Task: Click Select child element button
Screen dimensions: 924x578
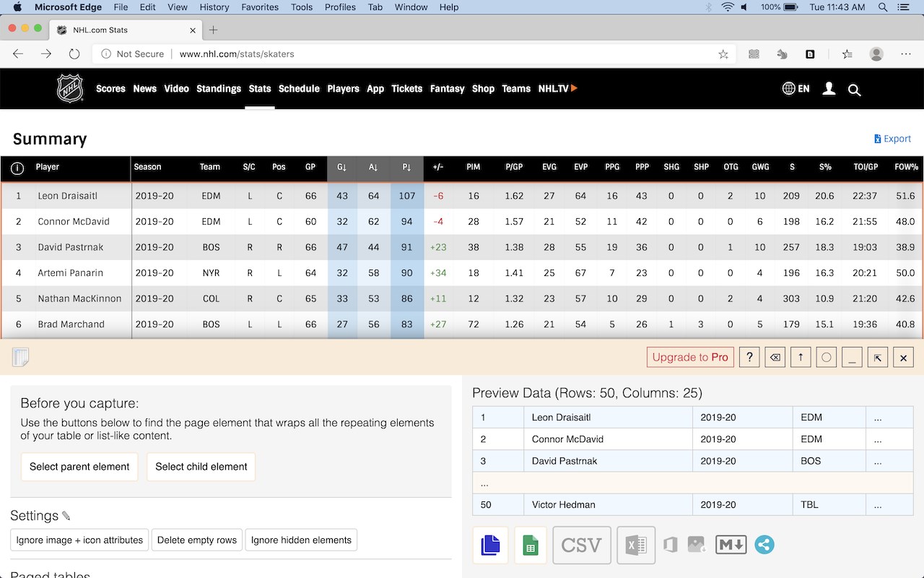Action: 201,467
